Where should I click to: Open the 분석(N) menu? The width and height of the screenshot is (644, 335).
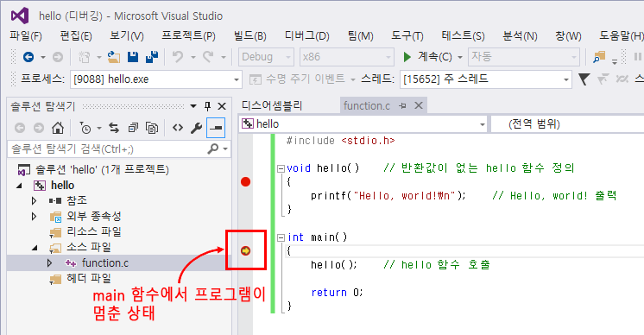tap(520, 36)
